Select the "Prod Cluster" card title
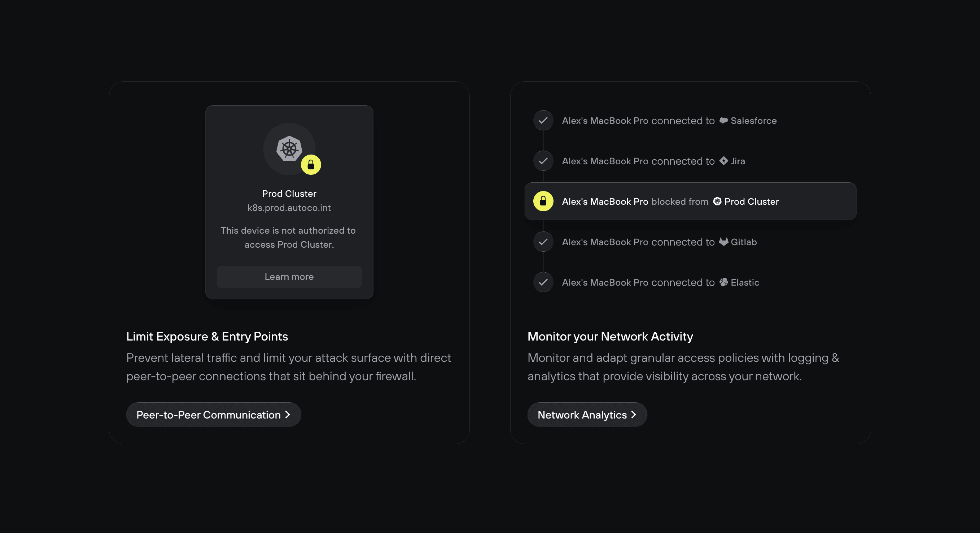The width and height of the screenshot is (980, 533). tap(289, 194)
